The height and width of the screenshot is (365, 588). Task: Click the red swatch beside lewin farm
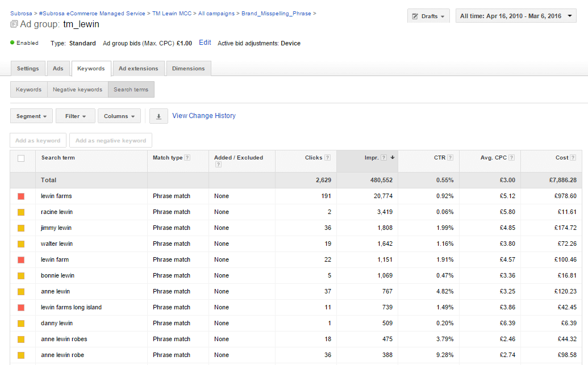[x=21, y=260]
